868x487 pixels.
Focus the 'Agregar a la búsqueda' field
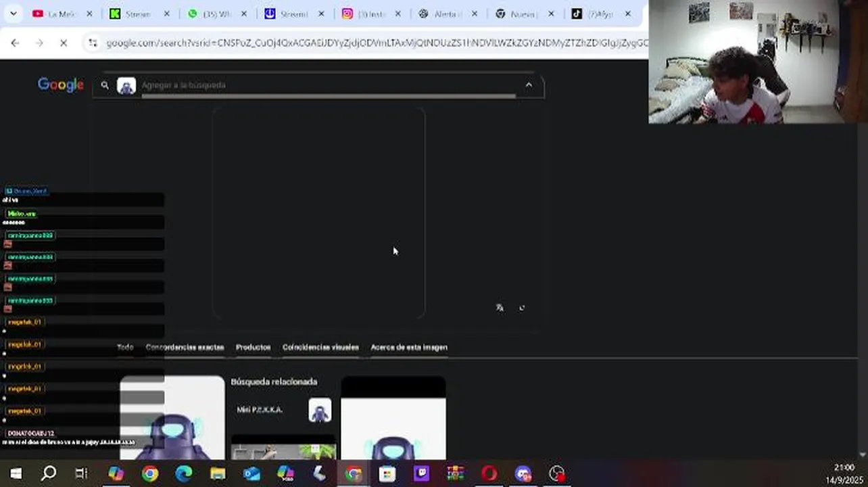[x=328, y=85]
